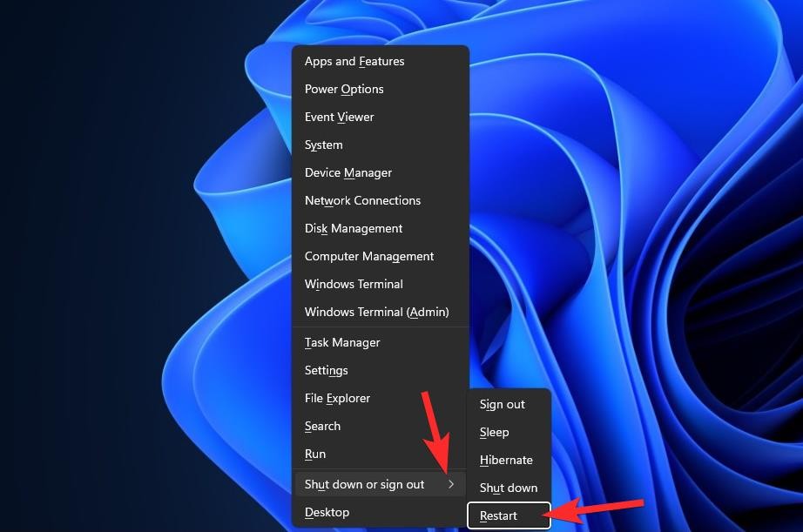Put the PC to Sleep
This screenshot has height=532, width=803.
[494, 433]
